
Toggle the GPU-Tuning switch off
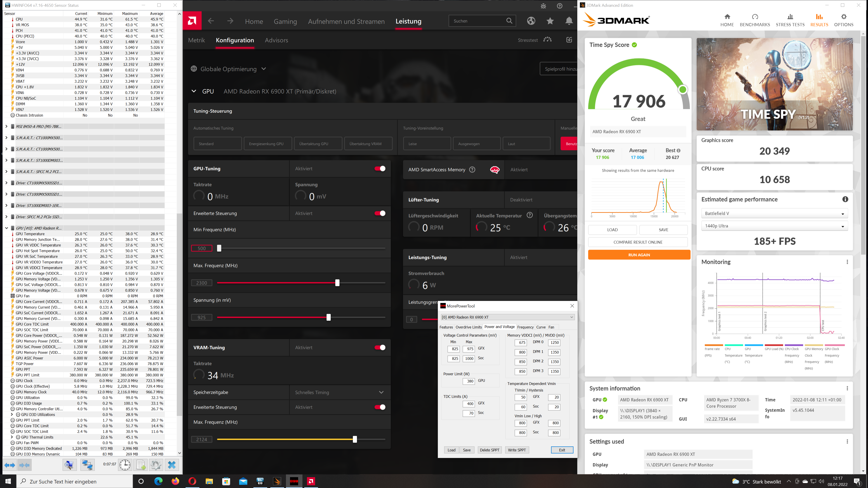(380, 168)
